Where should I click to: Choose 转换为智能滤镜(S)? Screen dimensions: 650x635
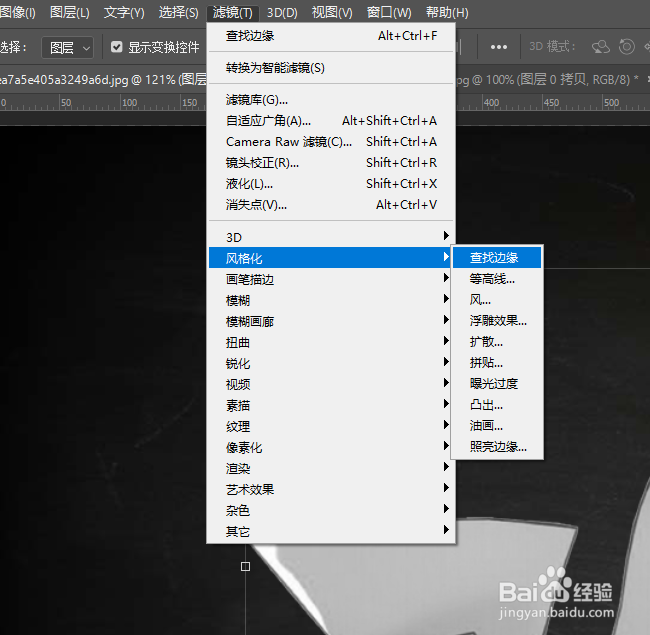(x=331, y=68)
